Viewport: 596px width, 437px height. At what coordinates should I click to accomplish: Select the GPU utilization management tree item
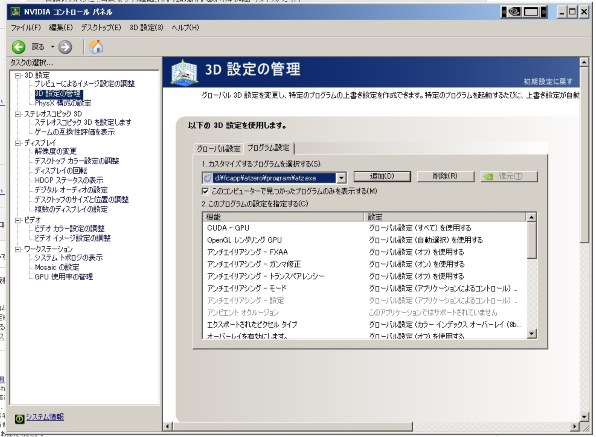point(63,277)
